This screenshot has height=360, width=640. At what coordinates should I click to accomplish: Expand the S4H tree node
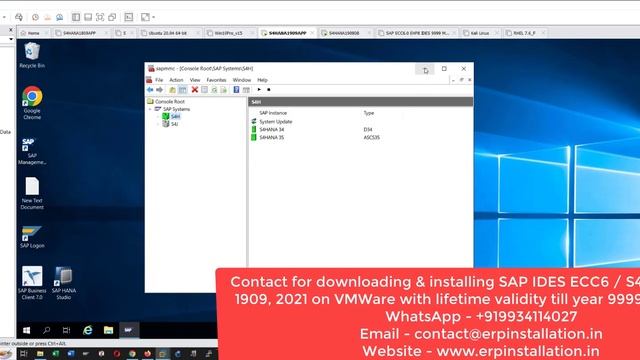click(x=158, y=116)
